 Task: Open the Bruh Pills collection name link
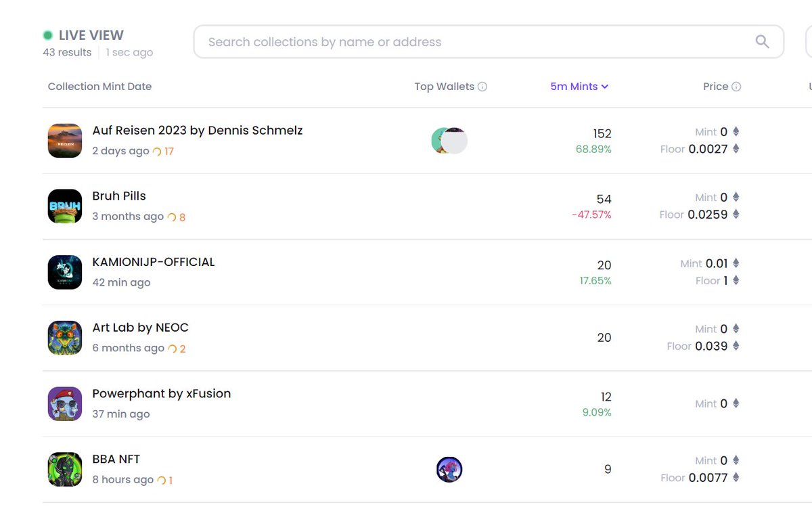tap(119, 196)
